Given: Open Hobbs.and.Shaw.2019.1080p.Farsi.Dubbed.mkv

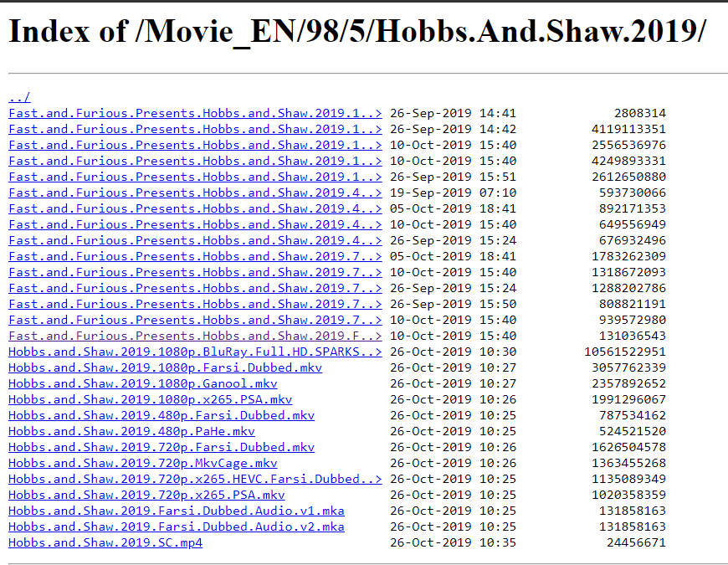Looking at the screenshot, I should pos(166,367).
